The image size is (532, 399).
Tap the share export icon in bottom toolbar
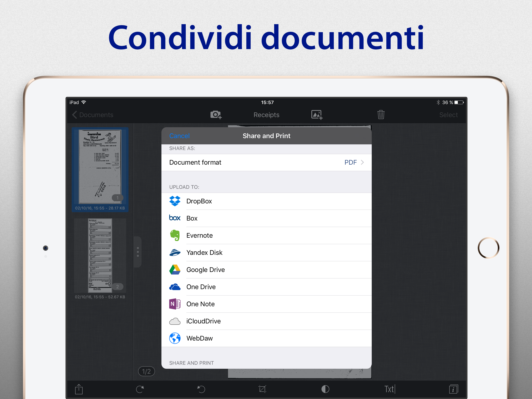pos(79,389)
